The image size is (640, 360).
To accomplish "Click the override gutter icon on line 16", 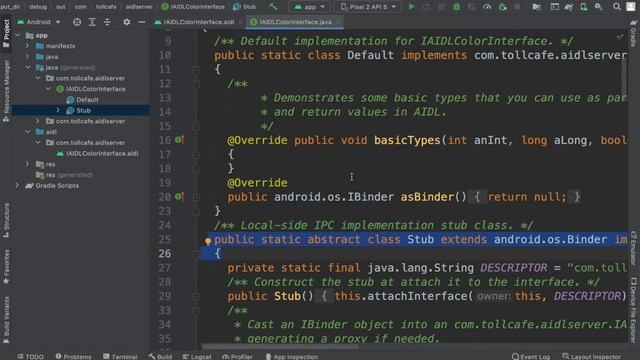I will 179,140.
